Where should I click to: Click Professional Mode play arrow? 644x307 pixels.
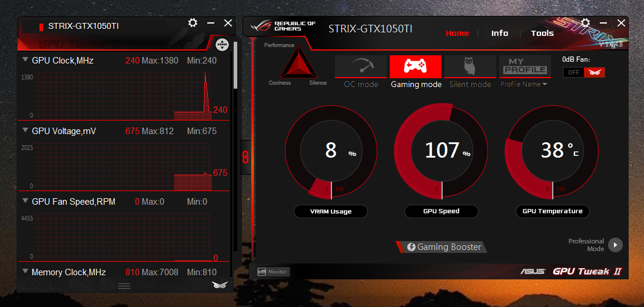615,245
